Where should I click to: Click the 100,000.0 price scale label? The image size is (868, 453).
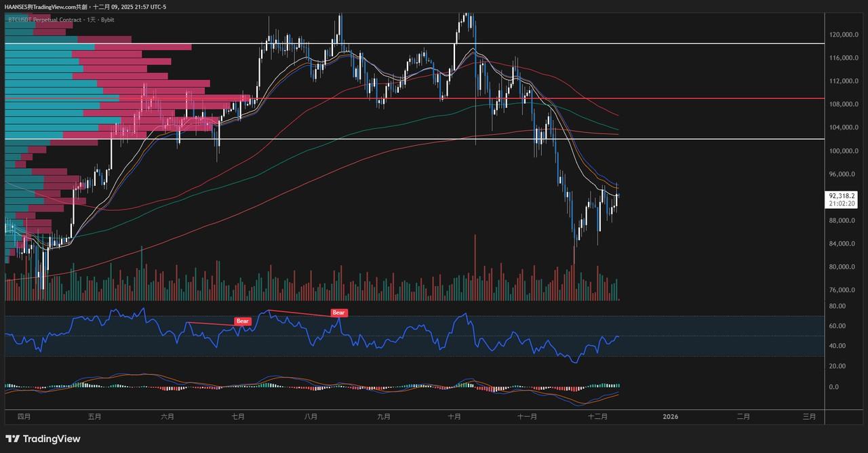[844, 151]
